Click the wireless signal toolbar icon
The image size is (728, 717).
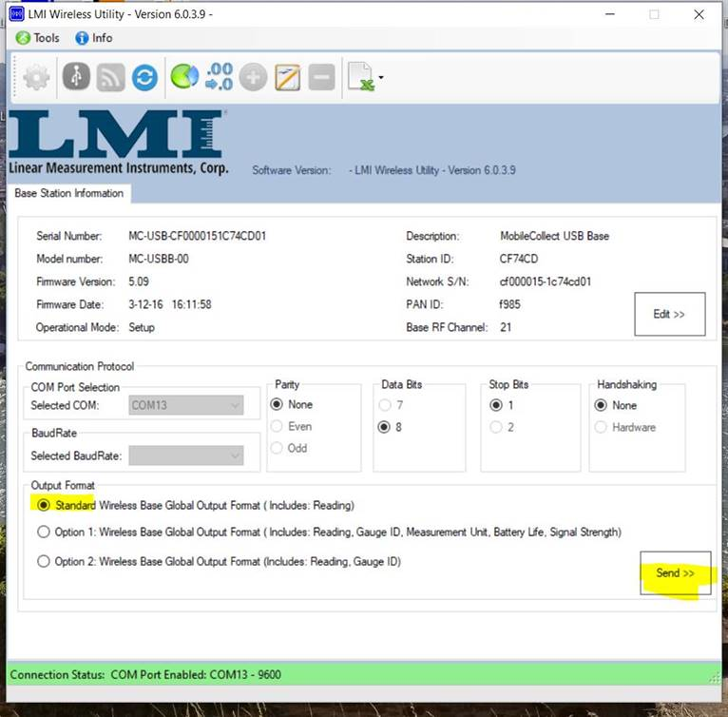110,77
